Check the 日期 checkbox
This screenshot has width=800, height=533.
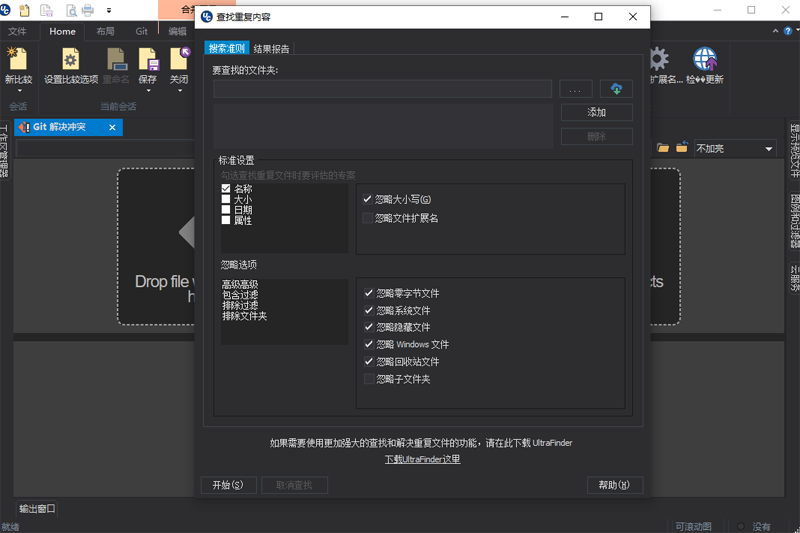point(226,210)
